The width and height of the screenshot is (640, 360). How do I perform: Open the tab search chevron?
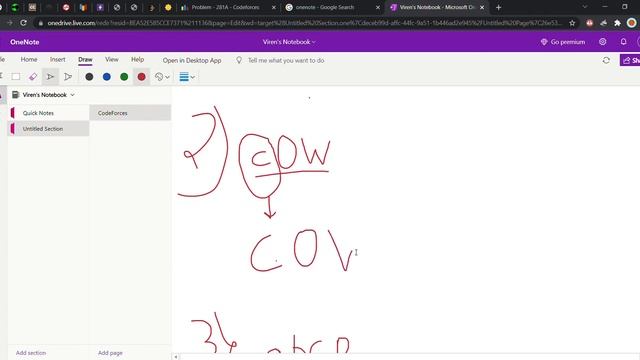point(585,7)
